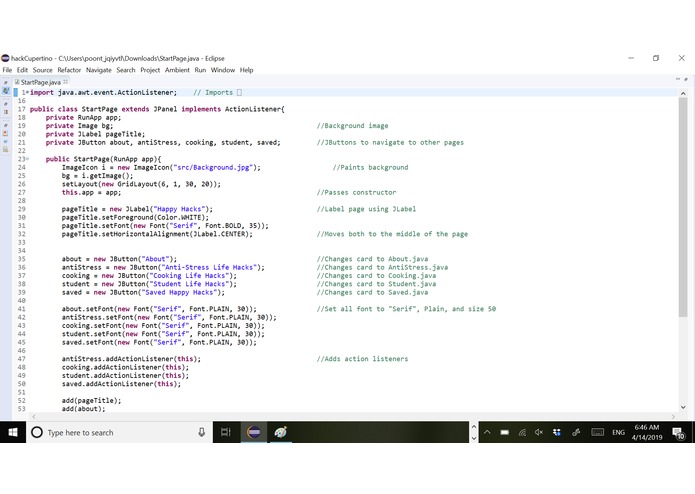Screen dimensions: 695x494
Task: Open the Navigate menu
Action: pyautogui.click(x=99, y=70)
